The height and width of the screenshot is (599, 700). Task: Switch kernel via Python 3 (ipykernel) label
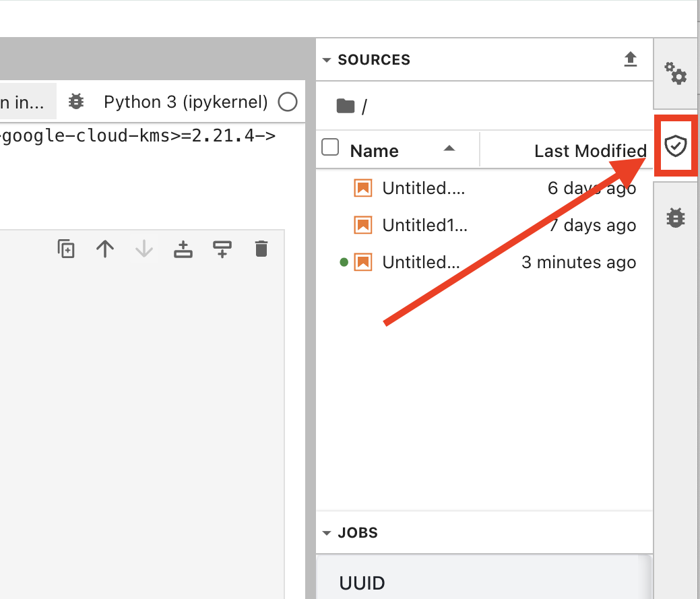click(x=185, y=102)
